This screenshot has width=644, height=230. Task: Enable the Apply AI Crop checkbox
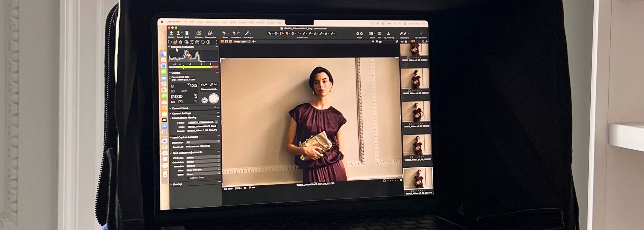tap(188, 178)
